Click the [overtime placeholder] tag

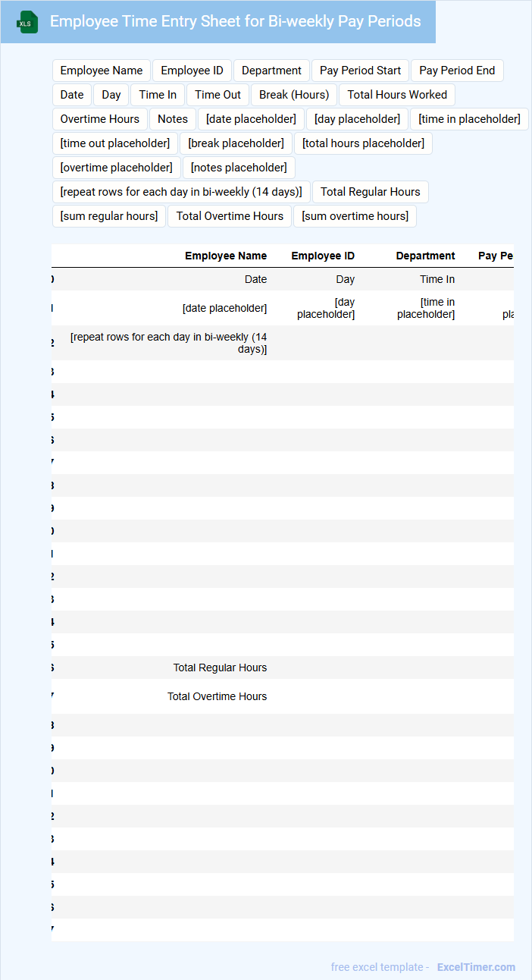point(117,168)
